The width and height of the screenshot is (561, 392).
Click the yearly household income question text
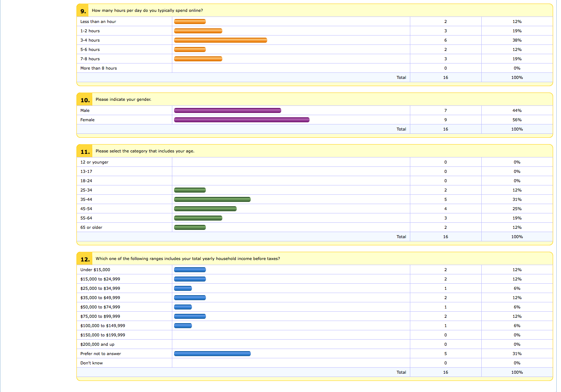[188, 259]
